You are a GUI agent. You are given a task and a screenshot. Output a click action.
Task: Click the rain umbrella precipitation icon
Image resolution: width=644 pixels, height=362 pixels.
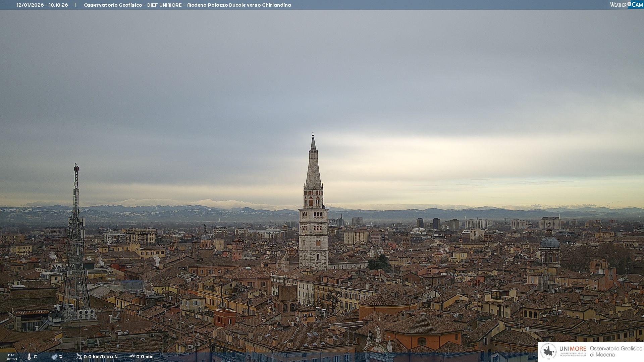[x=132, y=357]
